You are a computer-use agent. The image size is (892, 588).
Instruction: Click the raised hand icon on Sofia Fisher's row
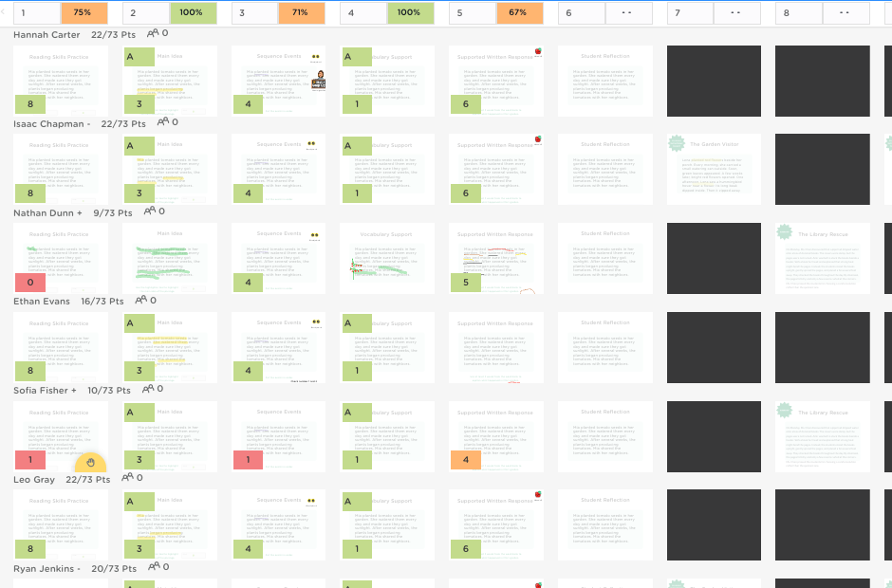point(90,463)
